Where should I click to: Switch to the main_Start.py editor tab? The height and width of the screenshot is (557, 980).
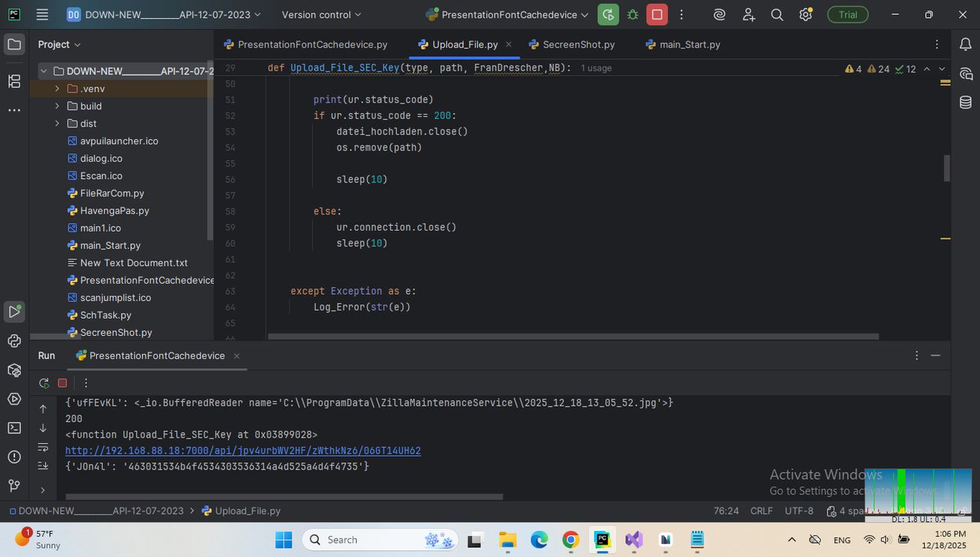[x=689, y=45]
